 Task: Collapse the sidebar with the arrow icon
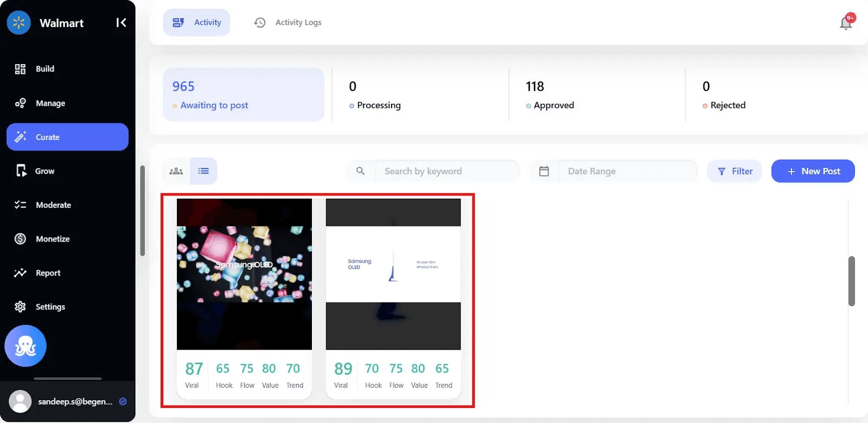coord(121,23)
